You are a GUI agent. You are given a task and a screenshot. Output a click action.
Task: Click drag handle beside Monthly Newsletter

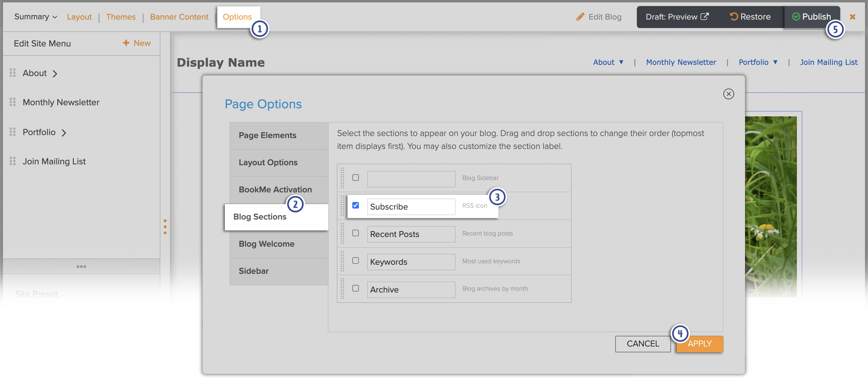tap(12, 102)
